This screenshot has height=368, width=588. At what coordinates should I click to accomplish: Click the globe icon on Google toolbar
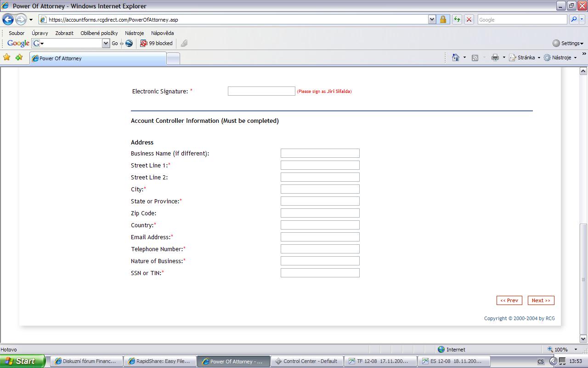[129, 43]
